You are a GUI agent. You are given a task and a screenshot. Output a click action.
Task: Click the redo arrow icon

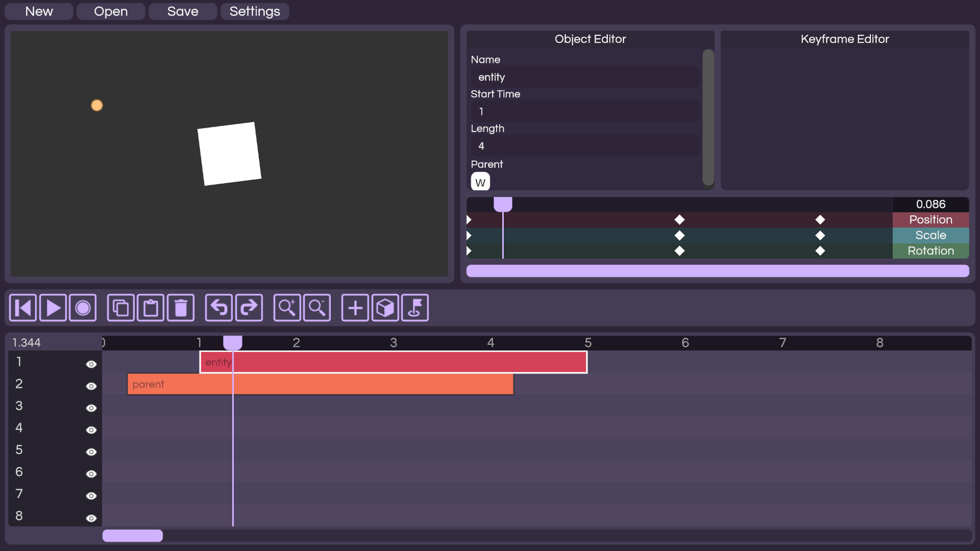coord(249,308)
